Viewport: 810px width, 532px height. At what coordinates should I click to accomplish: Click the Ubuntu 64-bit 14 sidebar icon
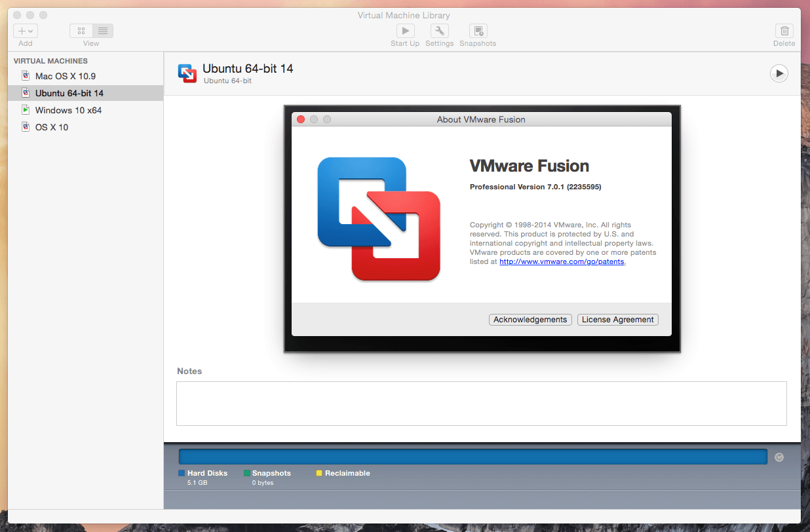coord(26,93)
